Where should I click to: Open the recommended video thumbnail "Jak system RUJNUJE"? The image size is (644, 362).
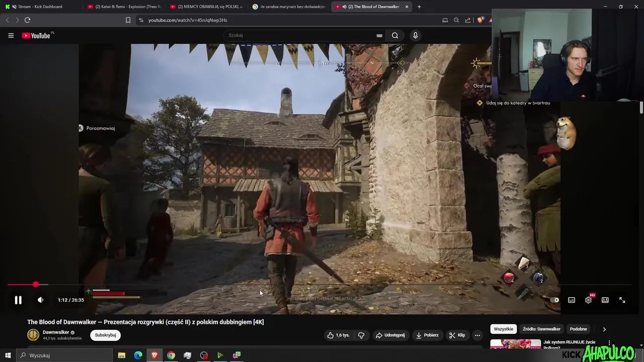tap(515, 344)
